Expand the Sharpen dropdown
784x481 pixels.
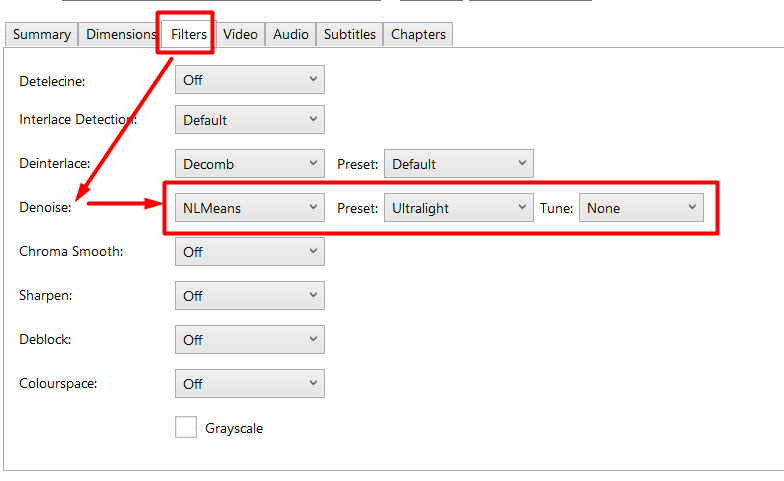[250, 296]
